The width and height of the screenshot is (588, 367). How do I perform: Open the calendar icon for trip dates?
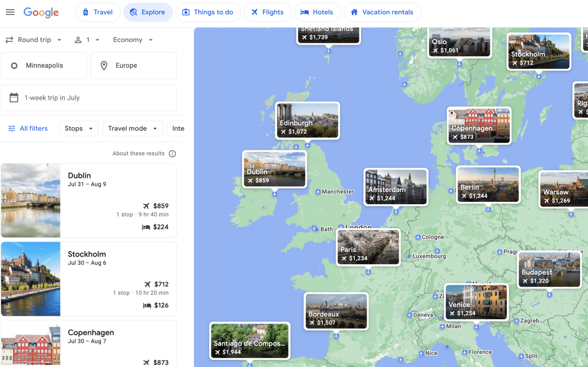click(x=15, y=98)
